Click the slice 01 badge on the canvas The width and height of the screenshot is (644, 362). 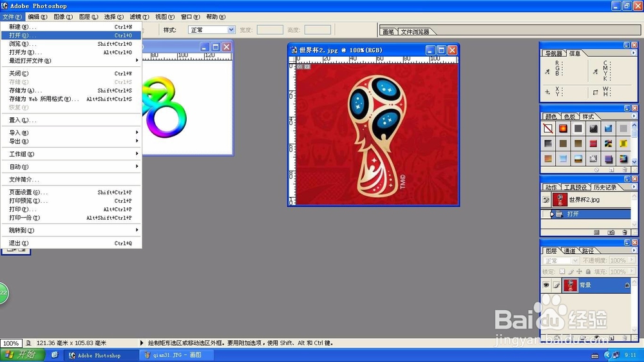pyautogui.click(x=300, y=66)
